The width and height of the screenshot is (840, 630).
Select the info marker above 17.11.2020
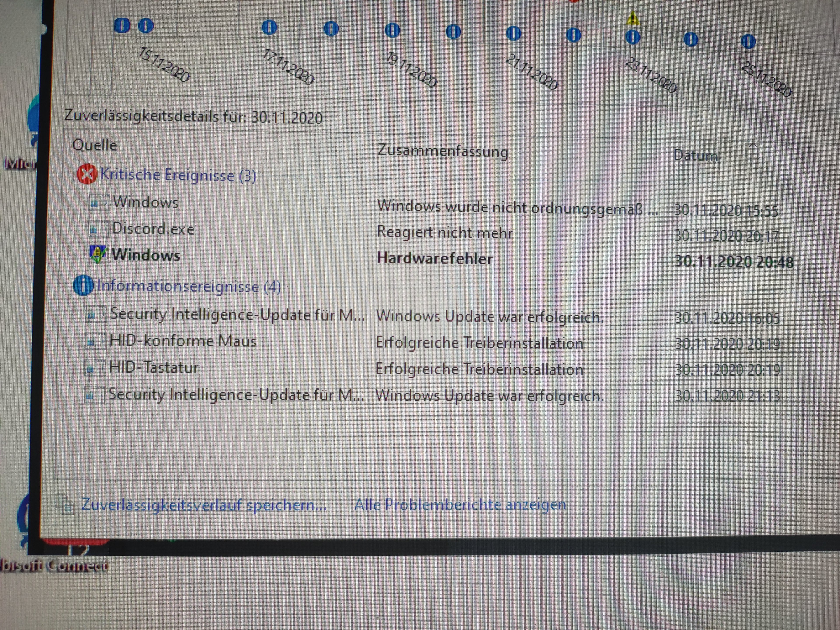(270, 27)
